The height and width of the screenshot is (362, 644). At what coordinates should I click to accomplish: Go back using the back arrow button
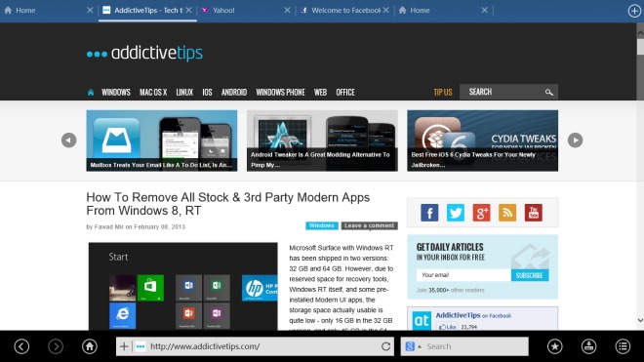(21, 346)
